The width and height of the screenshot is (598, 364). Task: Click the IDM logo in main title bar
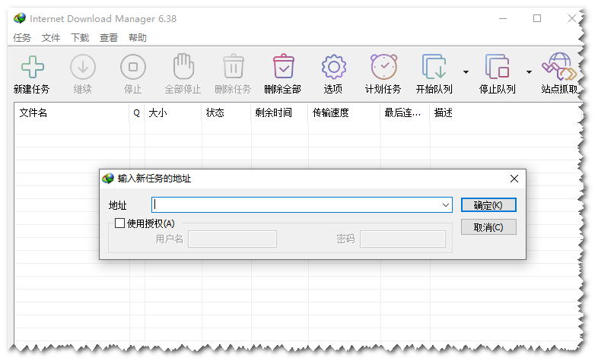[20, 18]
